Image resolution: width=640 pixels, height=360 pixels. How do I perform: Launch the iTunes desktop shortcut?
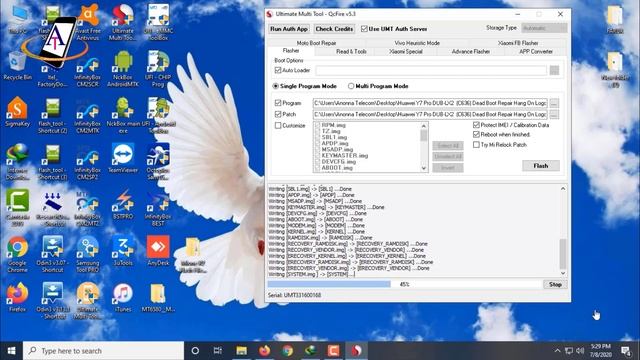click(x=123, y=297)
